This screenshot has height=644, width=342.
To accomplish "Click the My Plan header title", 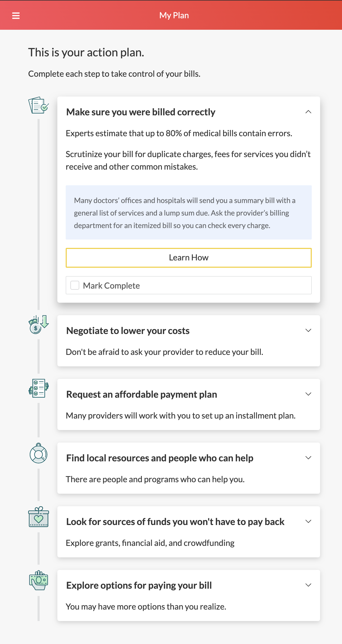I will click(x=174, y=15).
